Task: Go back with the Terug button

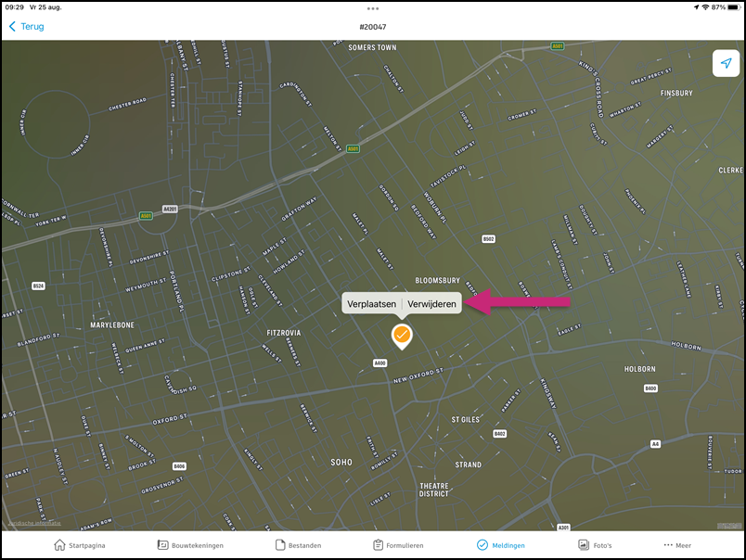Action: 27,27
